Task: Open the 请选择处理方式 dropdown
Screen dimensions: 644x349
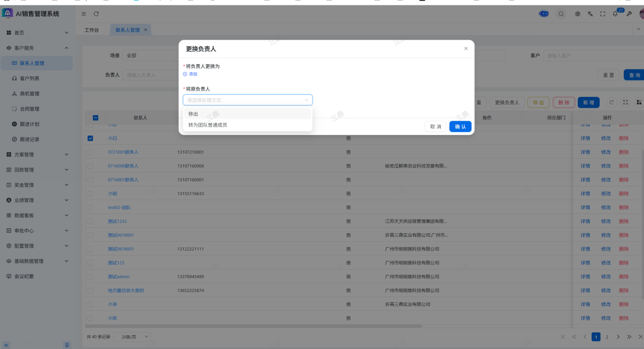Action: pyautogui.click(x=247, y=100)
